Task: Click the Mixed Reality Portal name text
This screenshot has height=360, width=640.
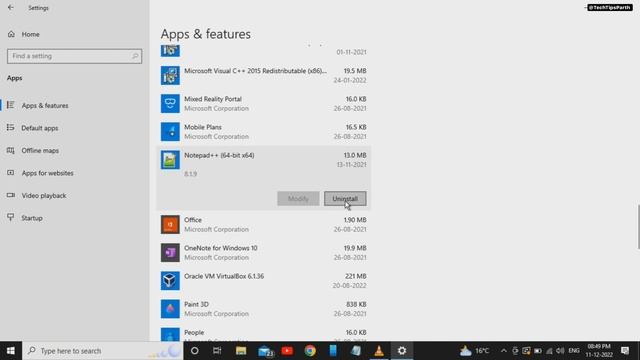Action: click(213, 99)
